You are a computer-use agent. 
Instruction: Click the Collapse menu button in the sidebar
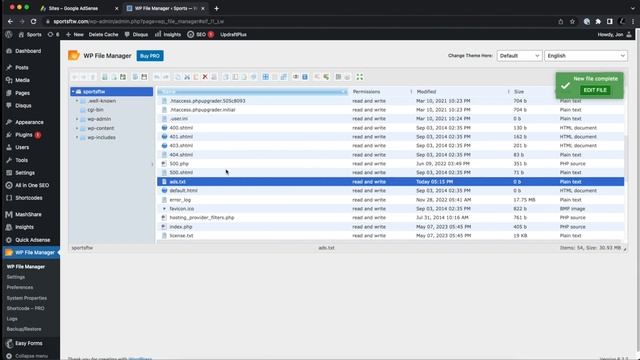[27, 356]
